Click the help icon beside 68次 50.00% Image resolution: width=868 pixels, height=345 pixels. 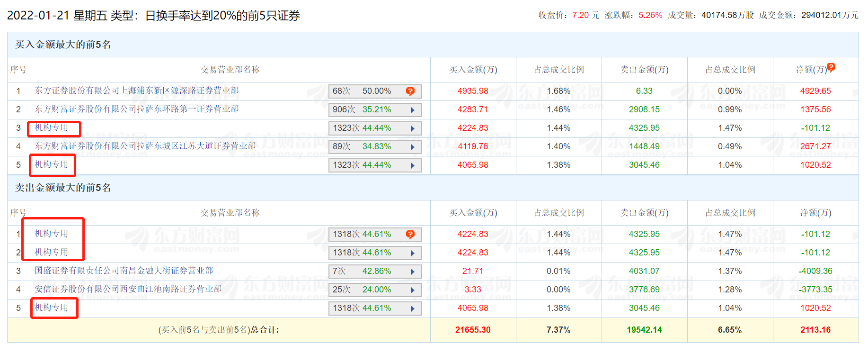tap(410, 91)
